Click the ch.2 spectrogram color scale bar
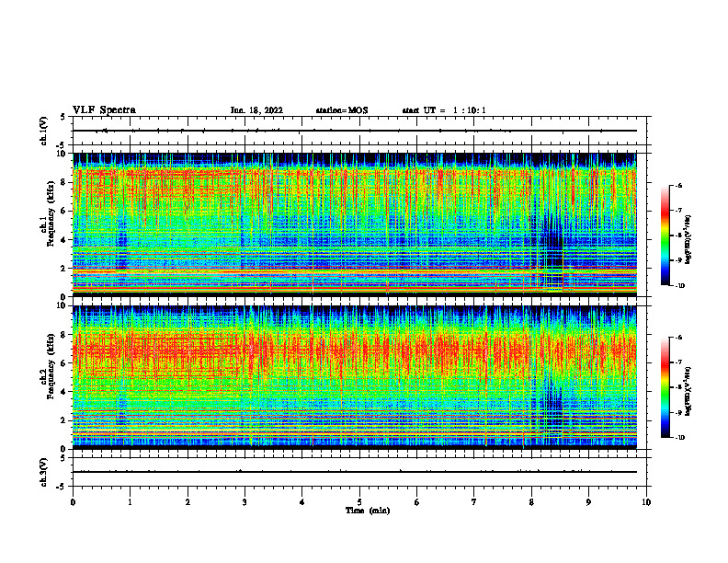This screenshot has height=563, width=728. 665,387
